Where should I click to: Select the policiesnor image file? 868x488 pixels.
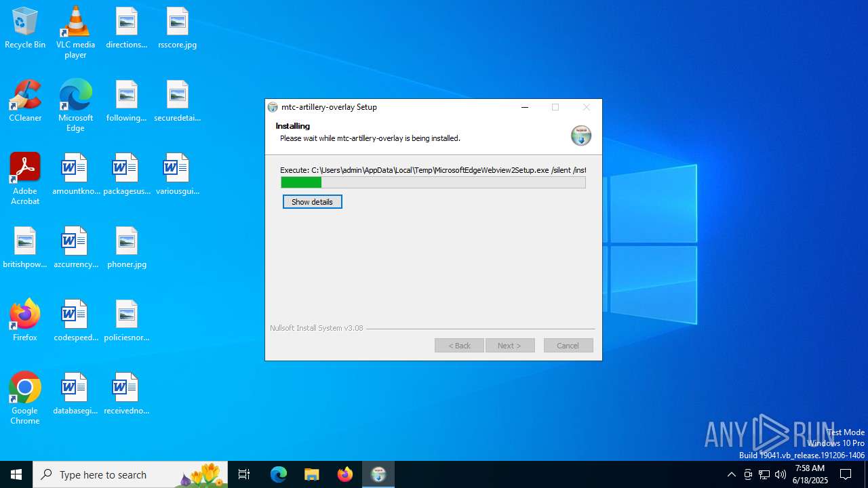pyautogui.click(x=126, y=321)
